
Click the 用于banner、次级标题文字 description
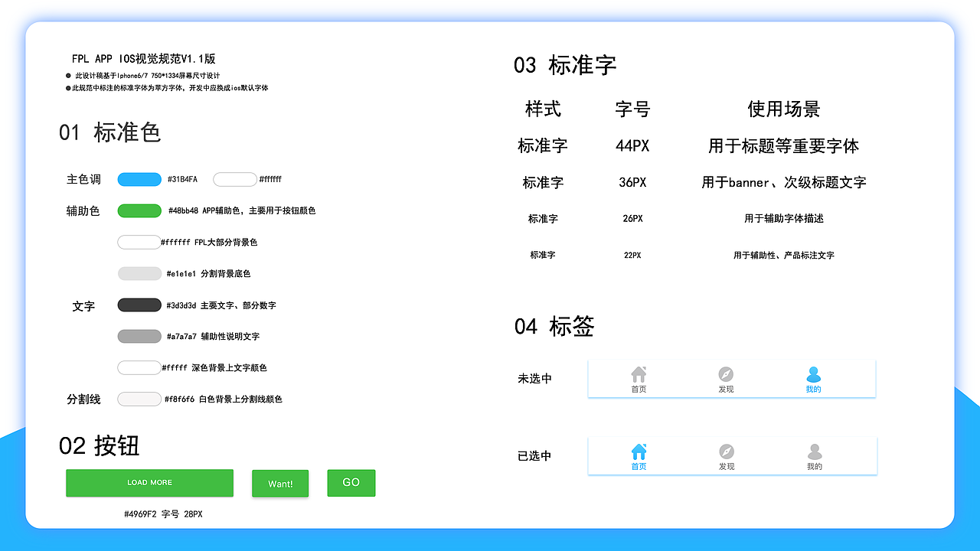coord(784,183)
